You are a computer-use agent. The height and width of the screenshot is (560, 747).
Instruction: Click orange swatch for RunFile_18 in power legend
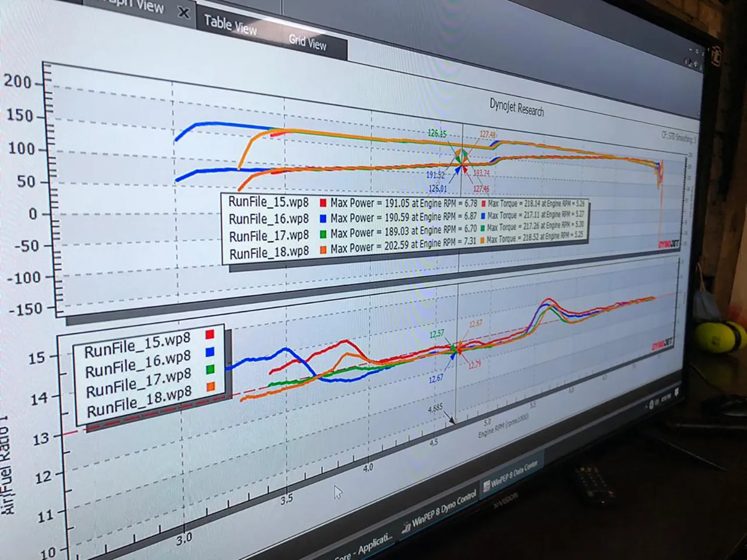click(322, 250)
